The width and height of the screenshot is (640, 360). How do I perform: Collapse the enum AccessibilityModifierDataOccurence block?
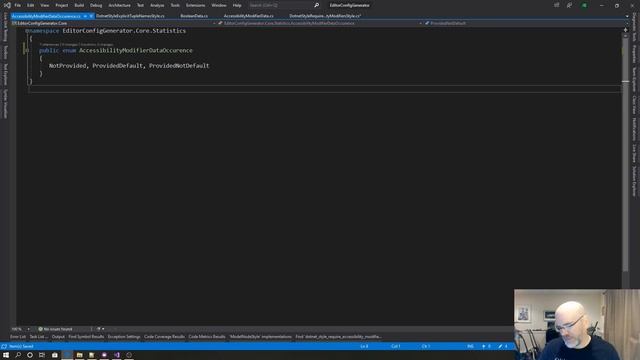[27, 50]
